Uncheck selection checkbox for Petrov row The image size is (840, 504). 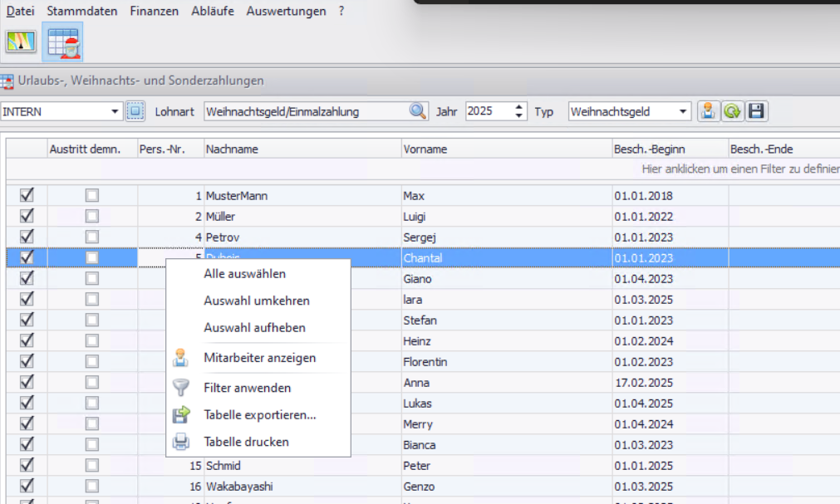(27, 237)
